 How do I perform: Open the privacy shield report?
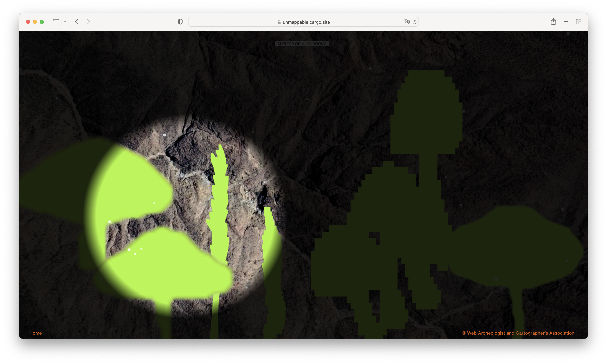[x=180, y=22]
